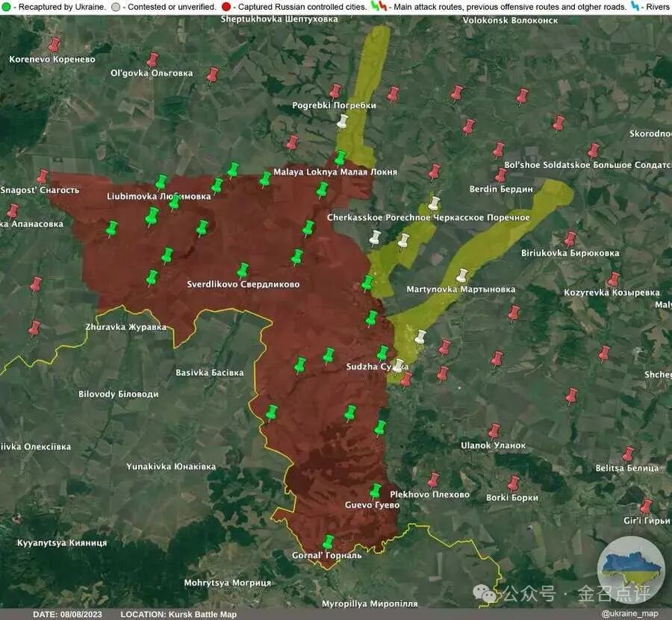Click the grey 'Contested or unverified' legend dot
This screenshot has width=672, height=620.
(116, 7)
